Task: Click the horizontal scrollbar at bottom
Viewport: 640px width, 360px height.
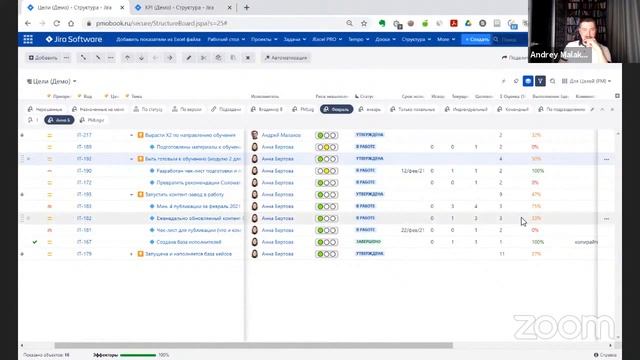Action: point(253,345)
